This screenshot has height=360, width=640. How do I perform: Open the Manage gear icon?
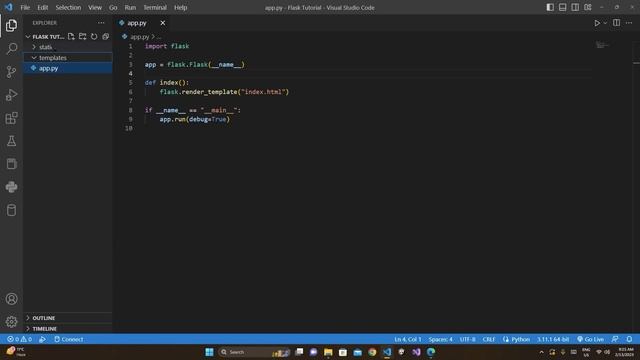(x=11, y=322)
